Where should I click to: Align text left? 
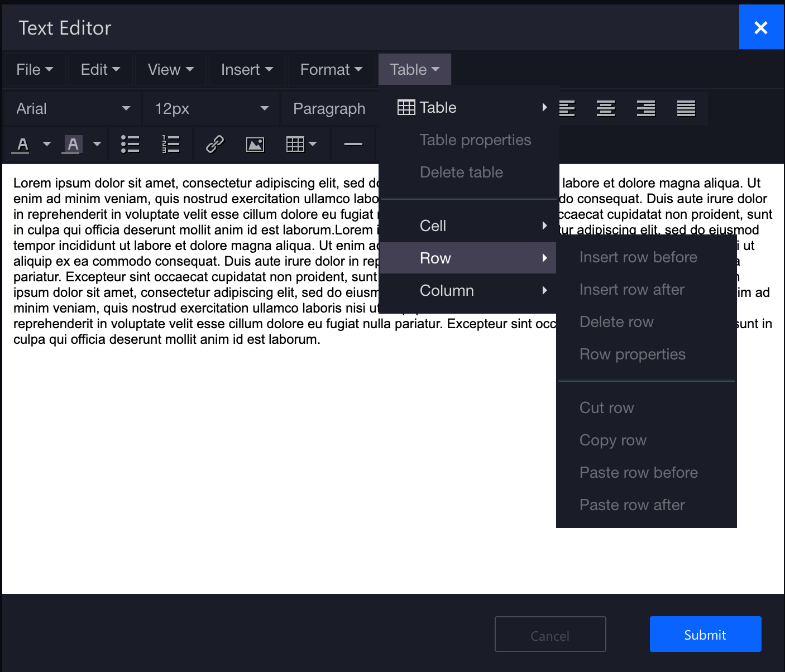point(566,108)
